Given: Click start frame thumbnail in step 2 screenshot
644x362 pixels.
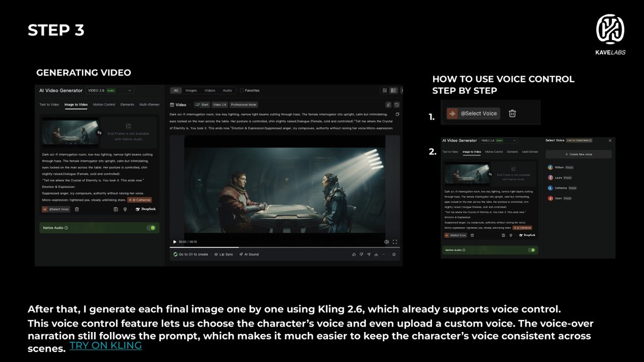Looking at the screenshot, I should [x=467, y=173].
